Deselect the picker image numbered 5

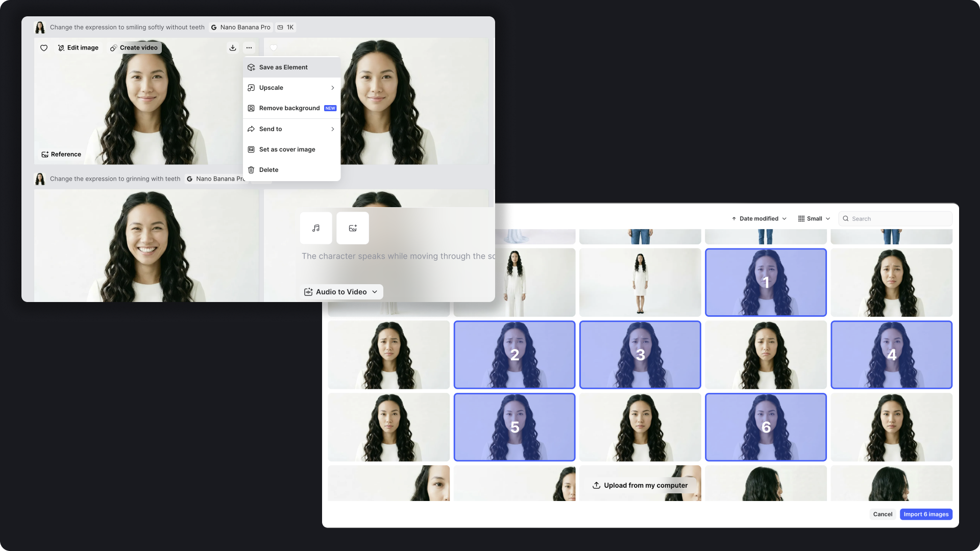click(x=514, y=428)
